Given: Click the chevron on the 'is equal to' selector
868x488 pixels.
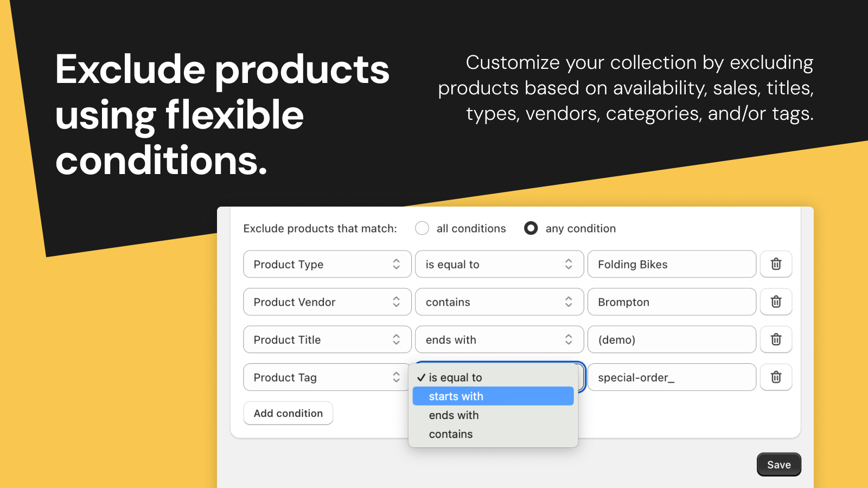Looking at the screenshot, I should (568, 264).
